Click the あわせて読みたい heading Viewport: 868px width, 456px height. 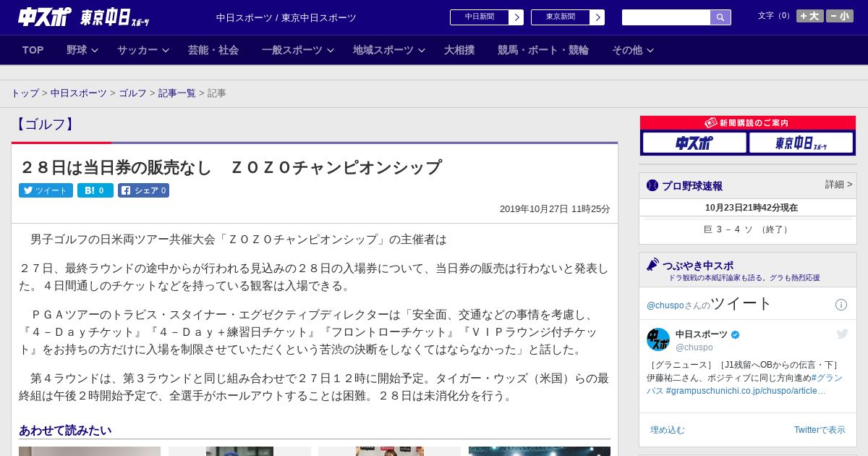tap(65, 431)
